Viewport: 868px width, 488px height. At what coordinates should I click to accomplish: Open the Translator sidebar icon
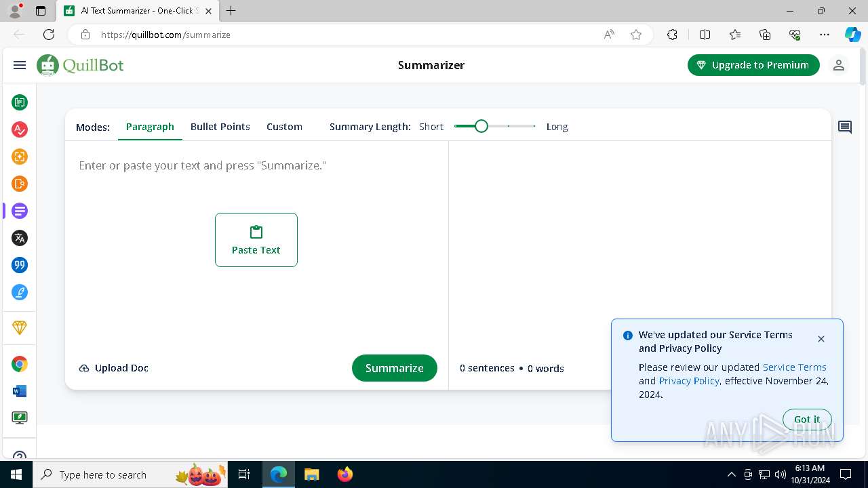[20, 238]
